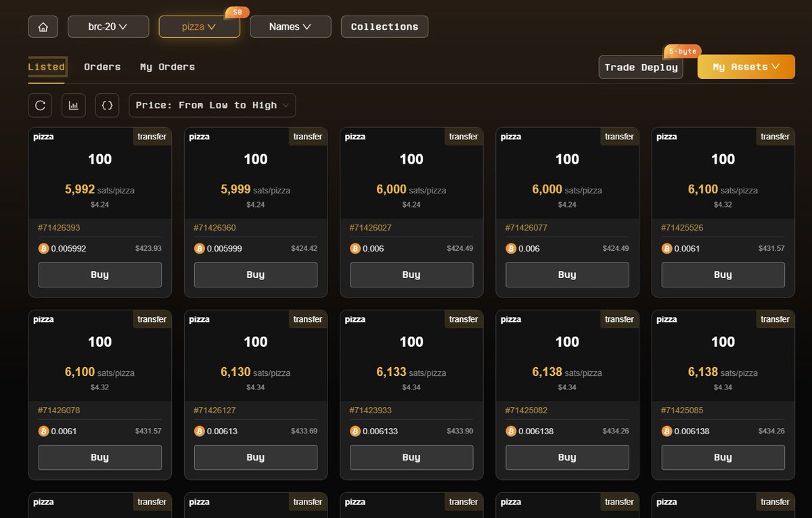Buy the listing #71425085

click(723, 458)
